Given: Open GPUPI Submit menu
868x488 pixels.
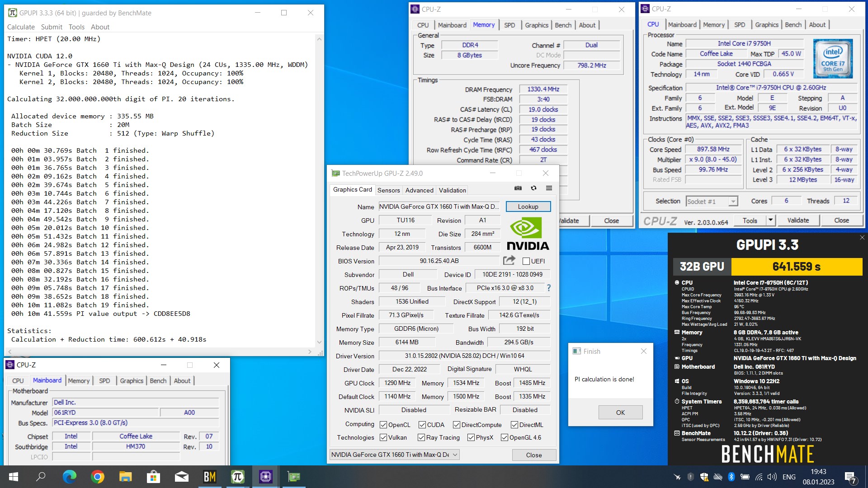Looking at the screenshot, I should click(x=52, y=27).
